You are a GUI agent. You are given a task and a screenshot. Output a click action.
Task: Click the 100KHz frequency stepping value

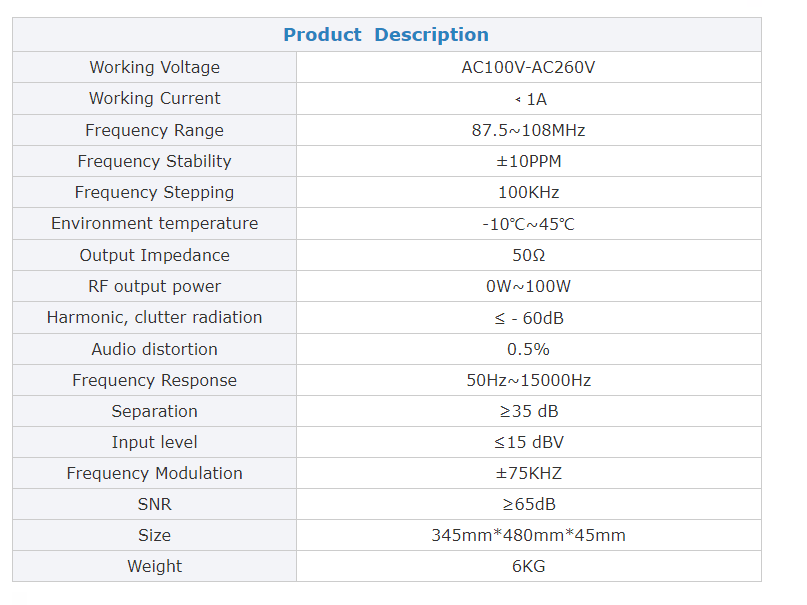pyautogui.click(x=528, y=192)
